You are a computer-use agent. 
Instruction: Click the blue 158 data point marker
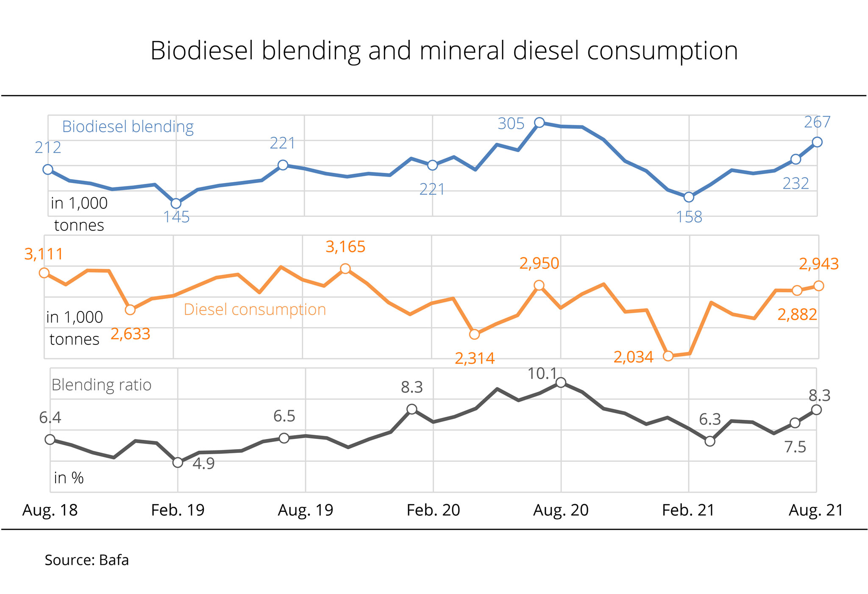click(689, 197)
